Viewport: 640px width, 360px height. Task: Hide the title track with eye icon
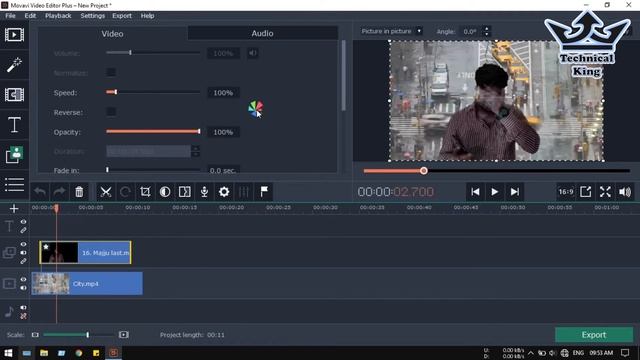[23, 222]
